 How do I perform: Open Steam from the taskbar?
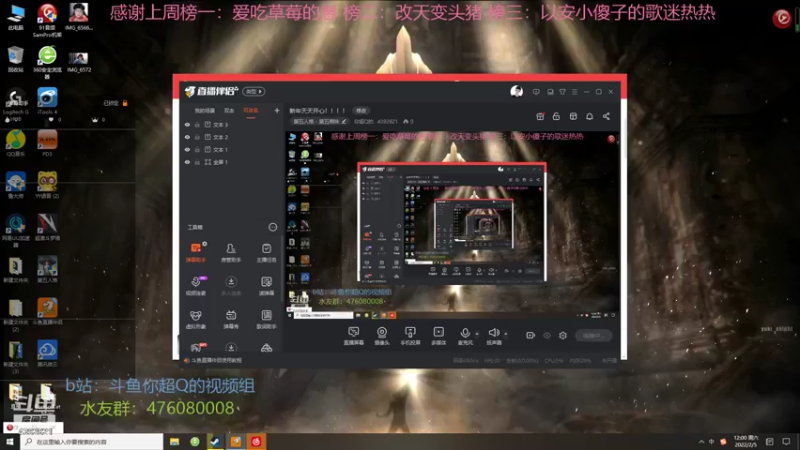[215, 442]
